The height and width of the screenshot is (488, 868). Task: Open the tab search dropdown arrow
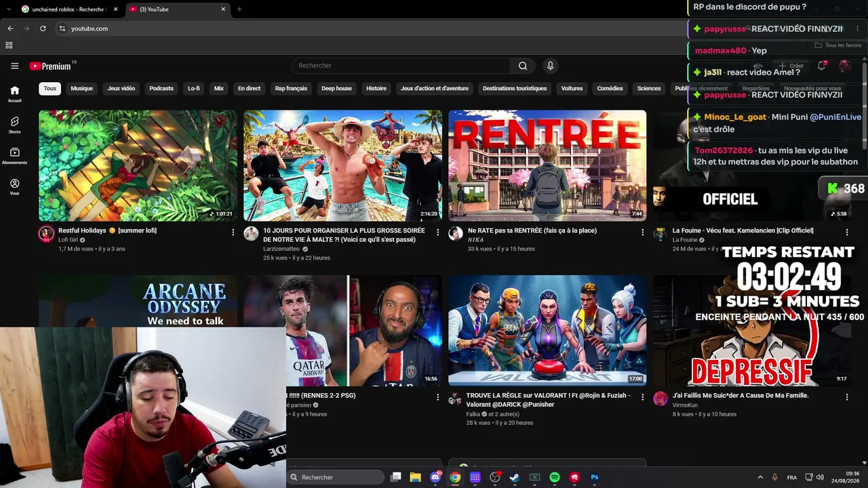click(9, 9)
